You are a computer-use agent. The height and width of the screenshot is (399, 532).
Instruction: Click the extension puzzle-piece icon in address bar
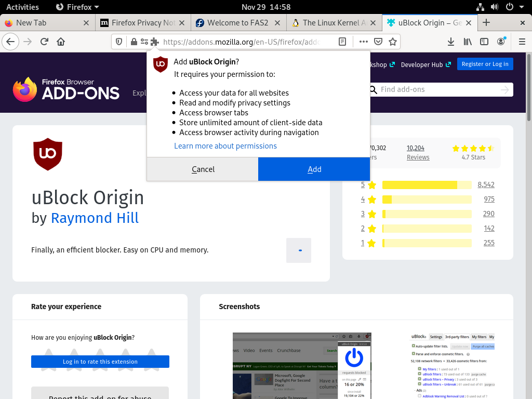click(x=155, y=42)
